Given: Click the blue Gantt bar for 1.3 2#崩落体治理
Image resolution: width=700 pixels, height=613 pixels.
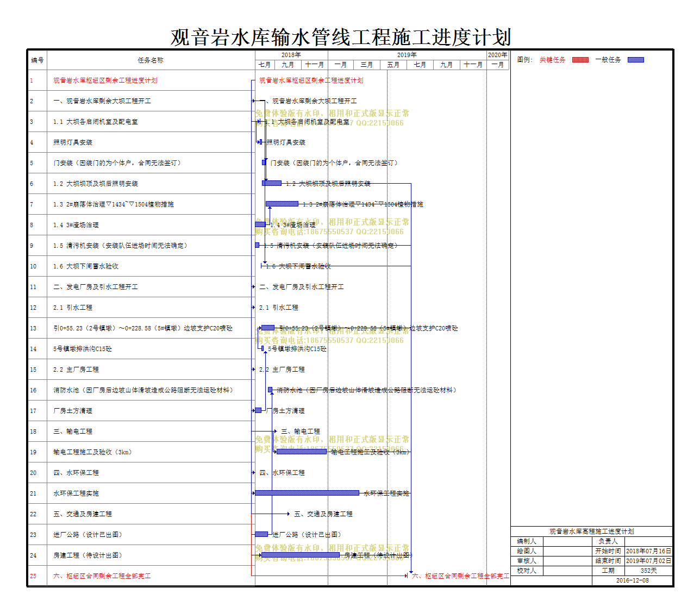Looking at the screenshot, I should coord(282,204).
